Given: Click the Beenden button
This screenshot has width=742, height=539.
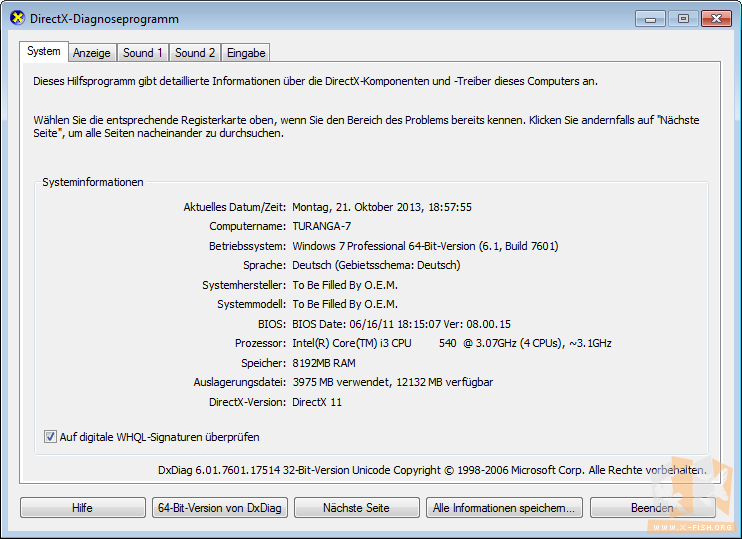Looking at the screenshot, I should 652,508.
